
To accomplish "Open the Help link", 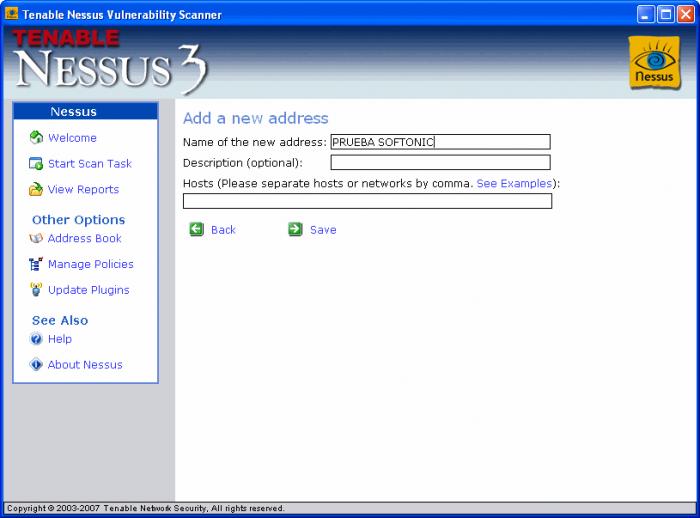I will 60,339.
